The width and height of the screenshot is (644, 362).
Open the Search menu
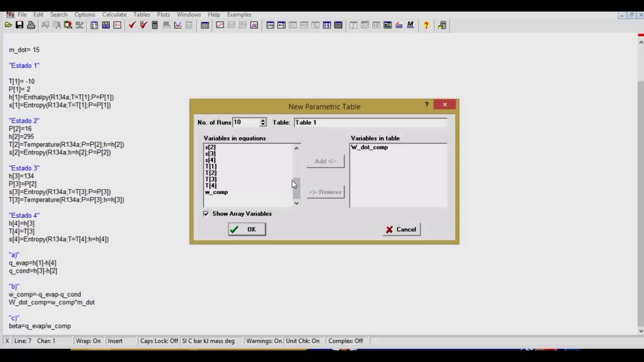(x=59, y=15)
